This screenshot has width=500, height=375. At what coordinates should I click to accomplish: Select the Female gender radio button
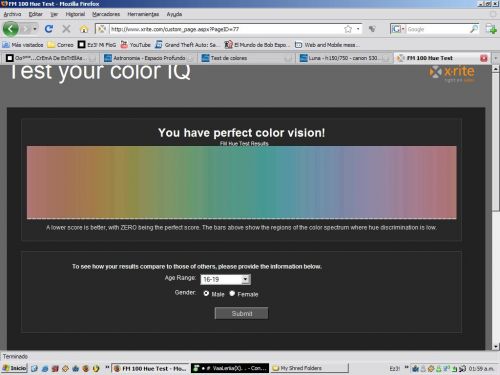(232, 293)
